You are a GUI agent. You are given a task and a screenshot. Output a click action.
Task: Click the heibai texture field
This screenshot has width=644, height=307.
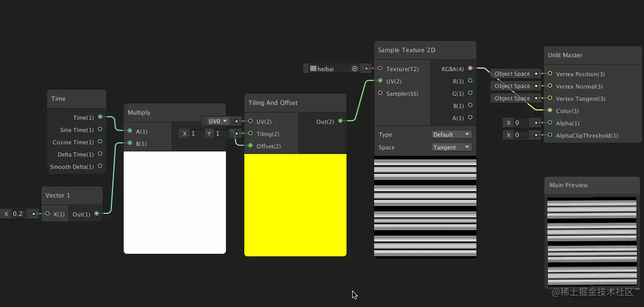[x=334, y=69]
